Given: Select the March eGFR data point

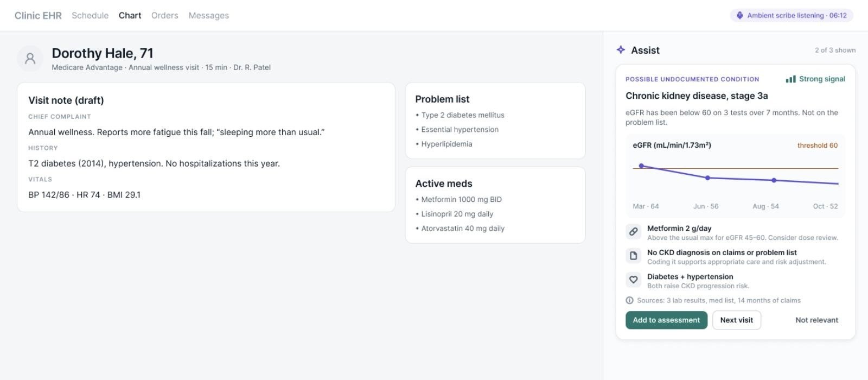Looking at the screenshot, I should (642, 166).
